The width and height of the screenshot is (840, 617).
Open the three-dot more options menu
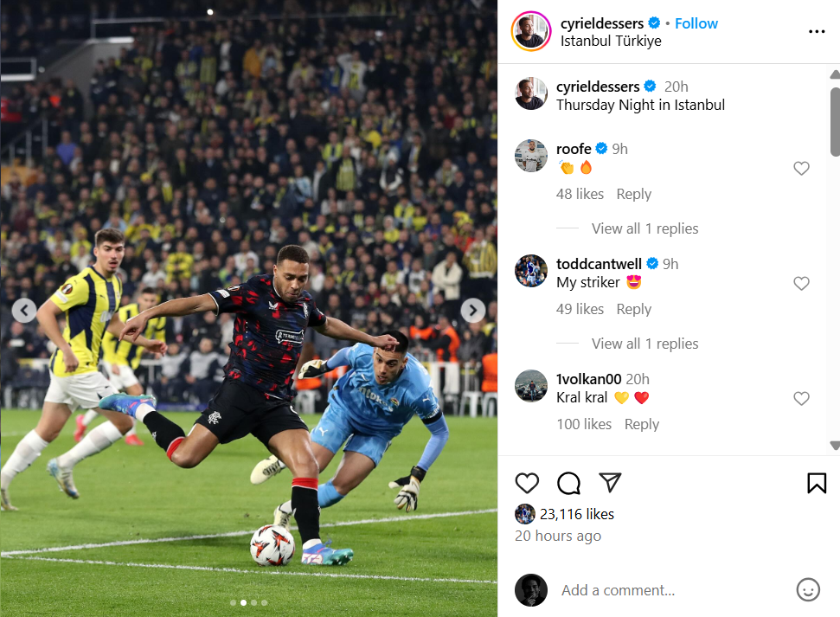(x=817, y=32)
